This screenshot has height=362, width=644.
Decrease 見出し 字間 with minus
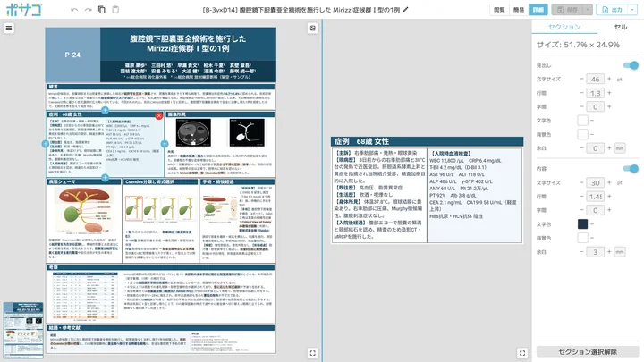[x=581, y=106]
